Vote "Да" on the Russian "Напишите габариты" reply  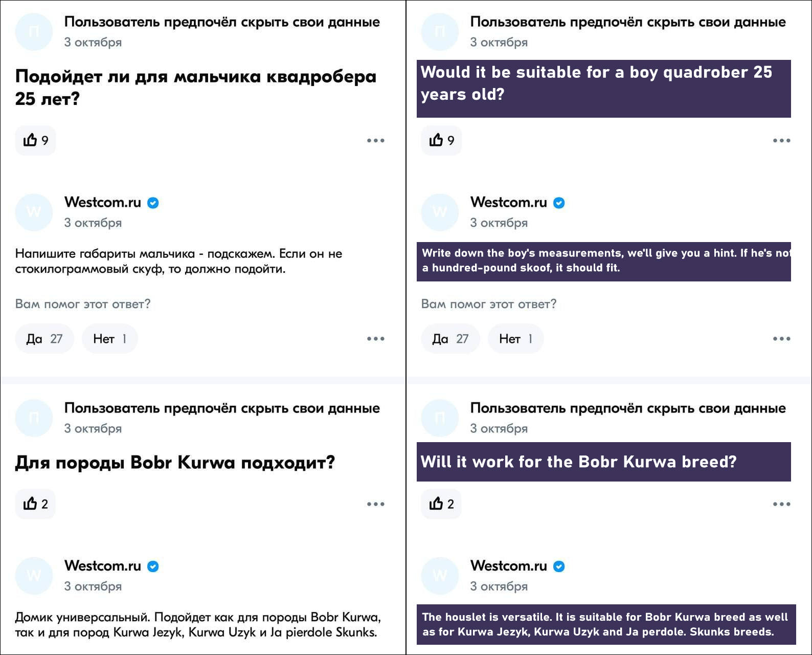click(44, 339)
